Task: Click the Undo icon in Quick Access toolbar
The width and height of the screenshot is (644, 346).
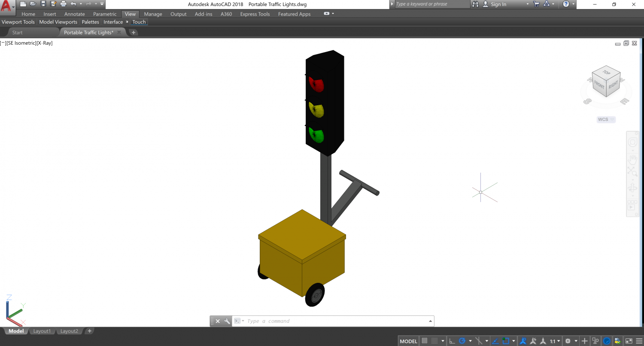Action: click(x=73, y=4)
